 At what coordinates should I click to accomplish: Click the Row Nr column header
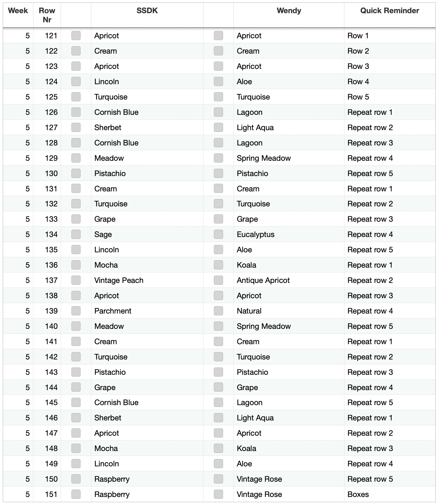coord(47,15)
